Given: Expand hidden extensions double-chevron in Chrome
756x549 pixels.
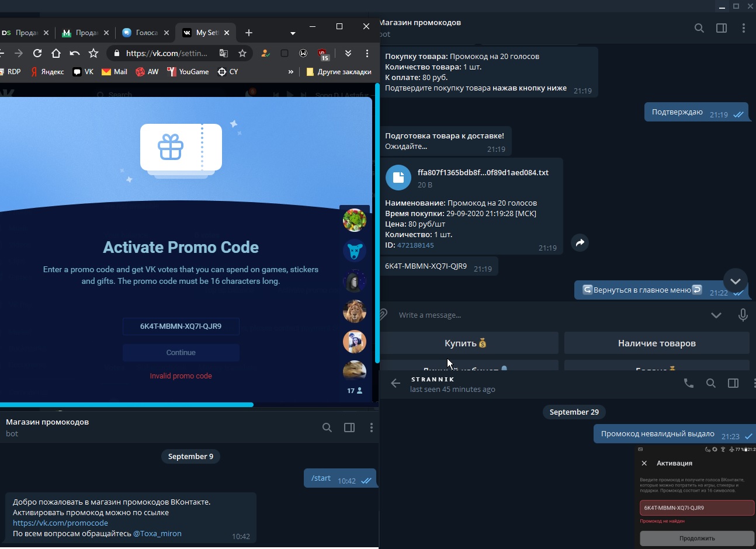Looking at the screenshot, I should (348, 53).
